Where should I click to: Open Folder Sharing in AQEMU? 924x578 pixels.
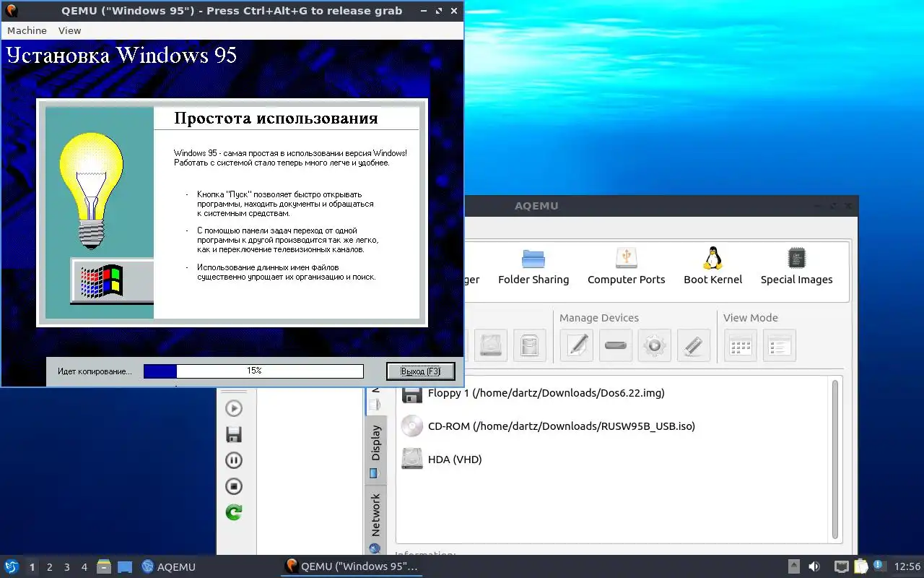pos(533,267)
